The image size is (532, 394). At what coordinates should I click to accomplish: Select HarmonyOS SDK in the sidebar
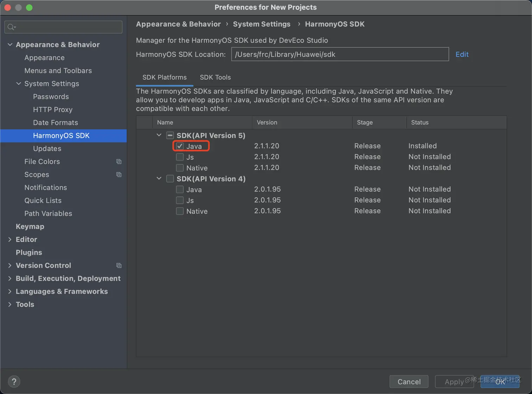[x=63, y=136]
